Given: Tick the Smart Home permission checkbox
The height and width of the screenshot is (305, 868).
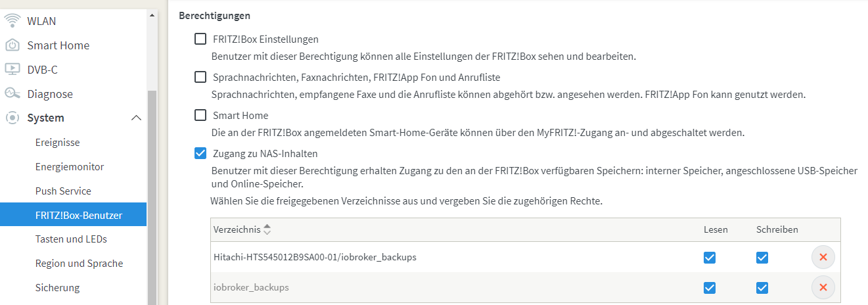Looking at the screenshot, I should [200, 115].
